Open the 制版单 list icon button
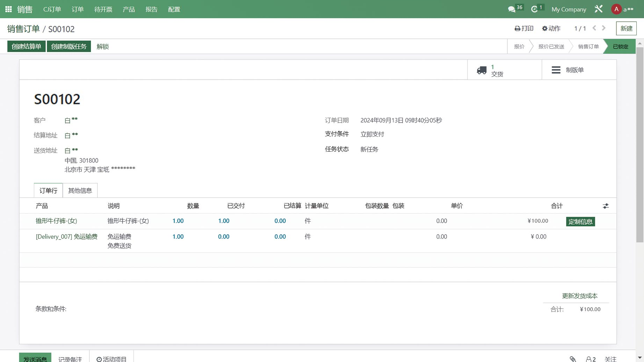Image resolution: width=644 pixels, height=362 pixels. [x=556, y=70]
